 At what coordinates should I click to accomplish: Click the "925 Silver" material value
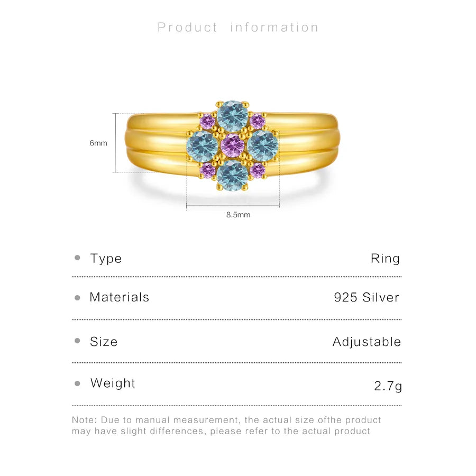367,298
